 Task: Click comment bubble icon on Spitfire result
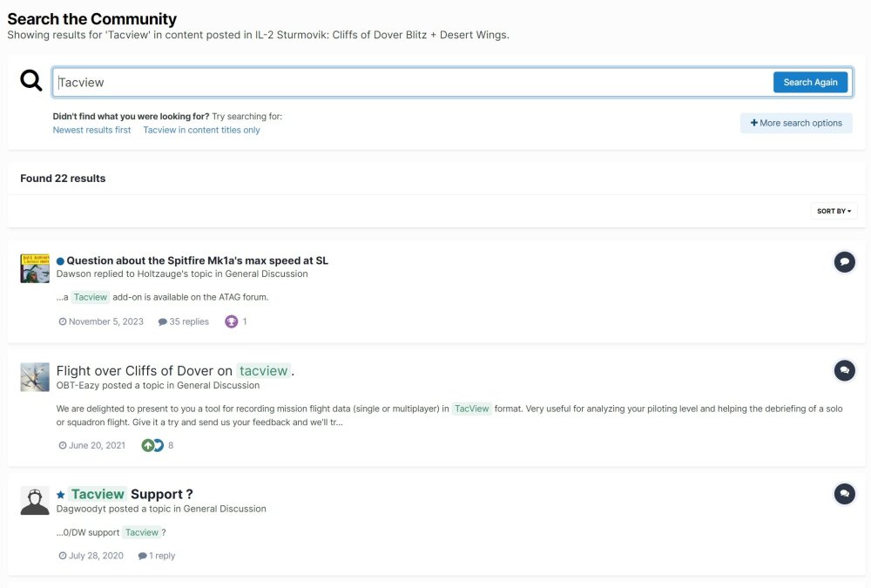coord(844,261)
